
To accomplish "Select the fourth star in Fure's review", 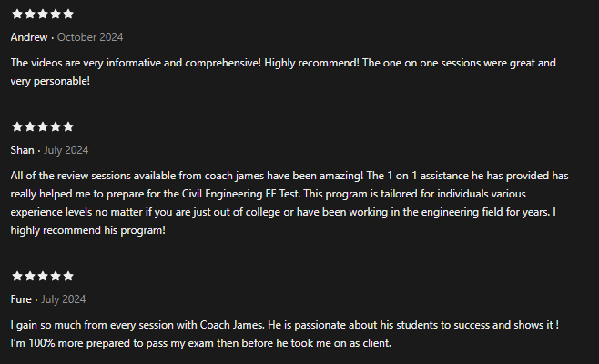I will point(56,276).
